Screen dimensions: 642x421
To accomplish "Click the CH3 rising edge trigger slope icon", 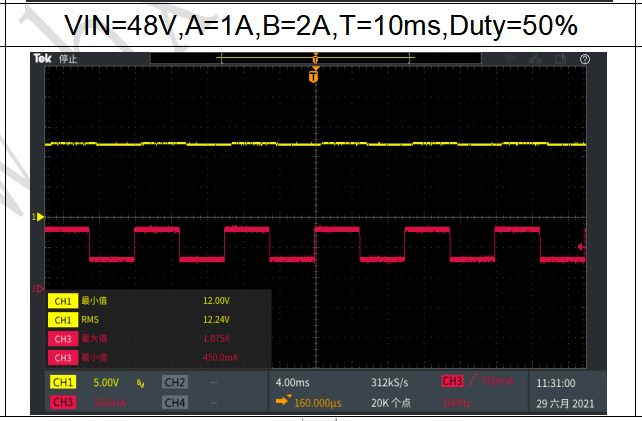I will tap(472, 381).
